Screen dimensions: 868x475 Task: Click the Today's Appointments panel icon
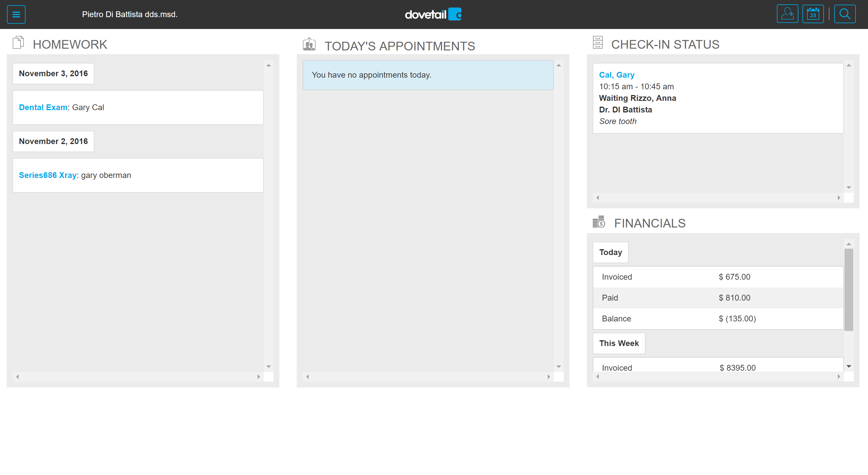309,44
